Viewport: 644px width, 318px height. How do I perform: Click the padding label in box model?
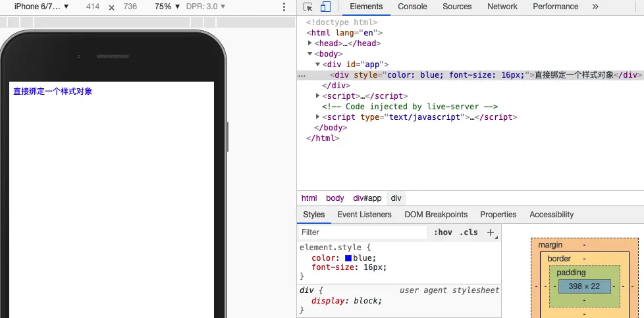571,273
